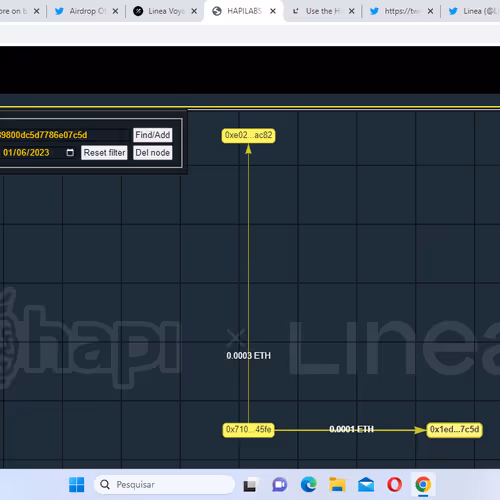Select the 0xe02...ac82 node

click(x=249, y=135)
